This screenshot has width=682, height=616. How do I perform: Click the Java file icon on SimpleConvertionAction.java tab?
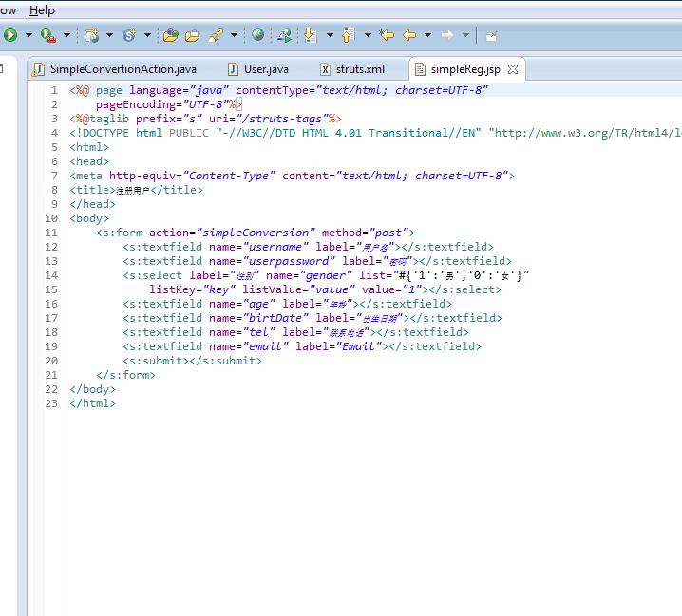(x=39, y=69)
